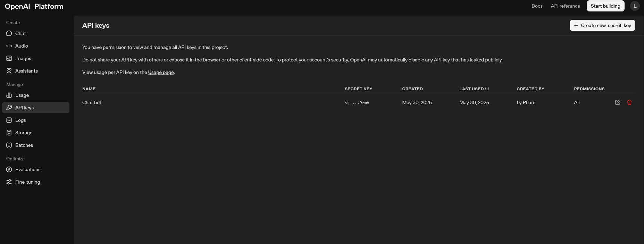The height and width of the screenshot is (244, 644).
Task: Click the Usage bar chart icon
Action: (9, 95)
